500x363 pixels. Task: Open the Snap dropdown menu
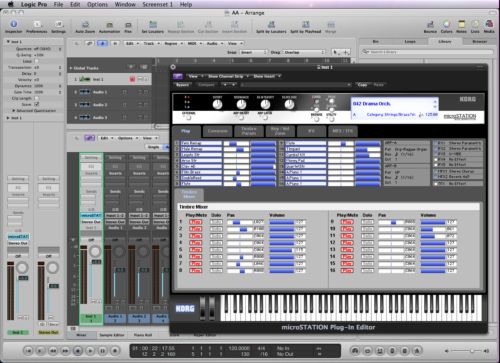254,53
